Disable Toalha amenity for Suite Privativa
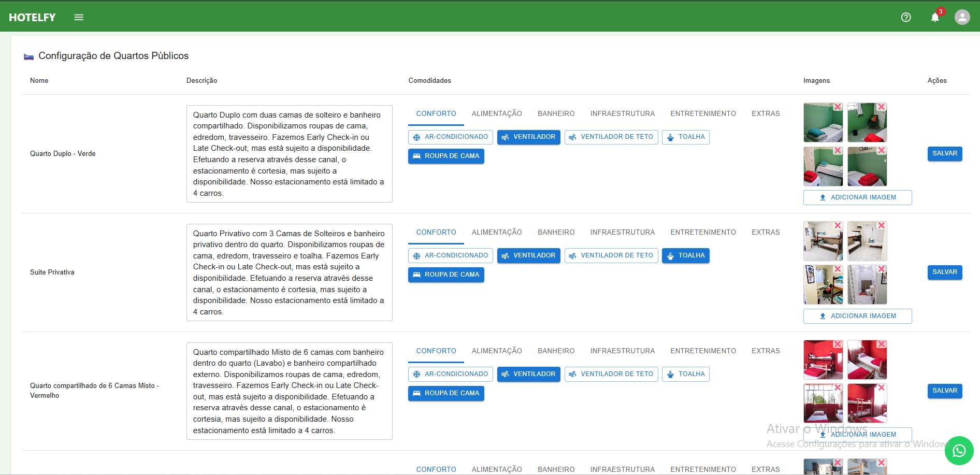 (685, 255)
